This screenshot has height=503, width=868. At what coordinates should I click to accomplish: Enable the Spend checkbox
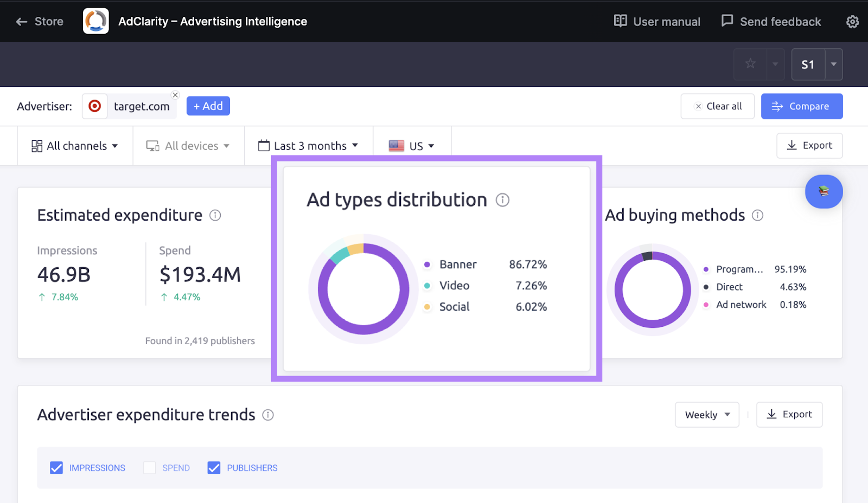point(150,468)
